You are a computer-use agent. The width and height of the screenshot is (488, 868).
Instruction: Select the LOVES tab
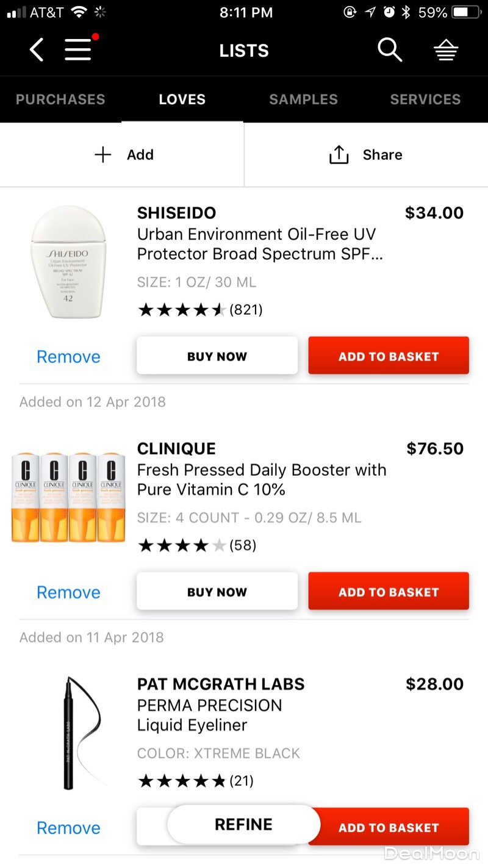tap(182, 99)
